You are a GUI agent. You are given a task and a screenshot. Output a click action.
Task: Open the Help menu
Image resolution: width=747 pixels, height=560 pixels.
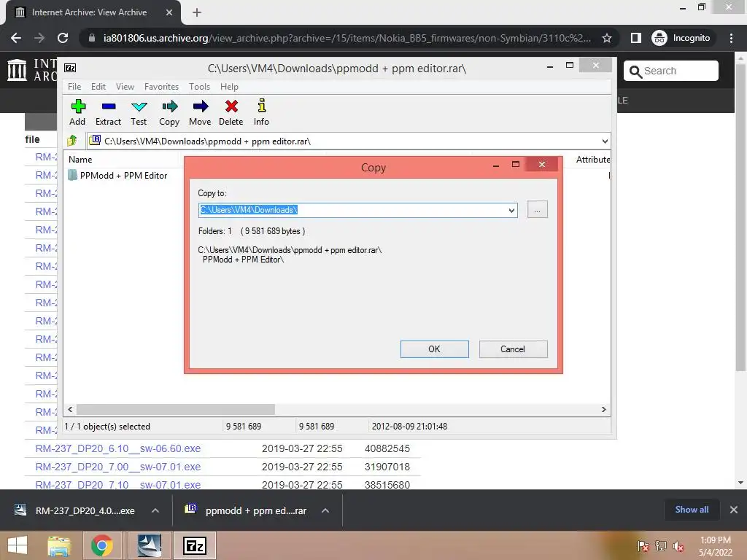(x=229, y=87)
